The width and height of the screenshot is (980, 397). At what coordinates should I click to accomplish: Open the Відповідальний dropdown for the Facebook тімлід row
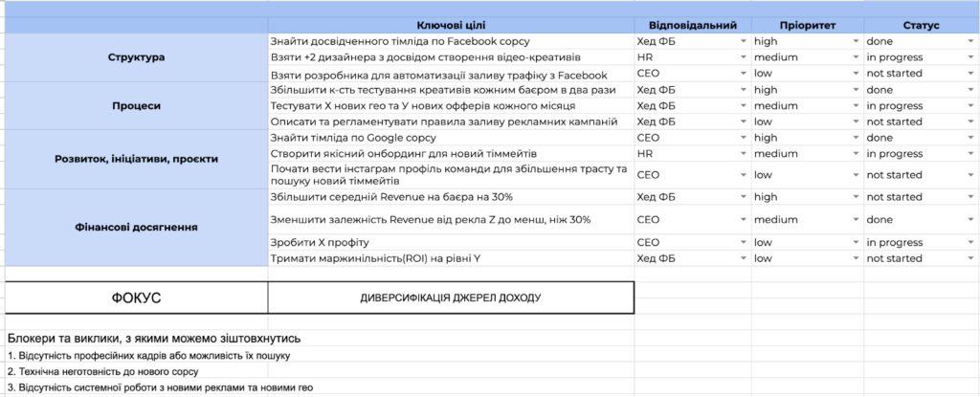click(743, 41)
